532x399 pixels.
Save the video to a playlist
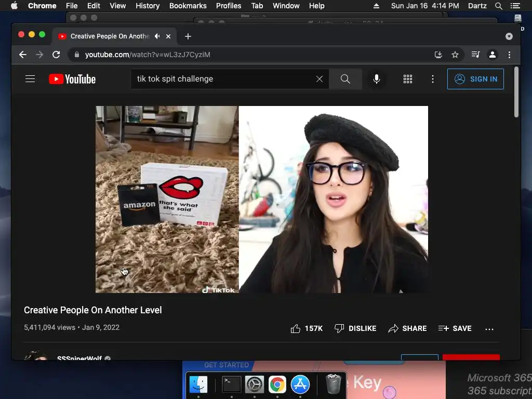click(455, 328)
